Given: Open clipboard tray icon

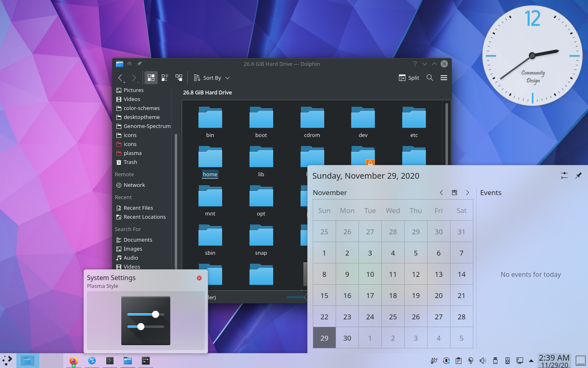Looking at the screenshot, I should 459,361.
